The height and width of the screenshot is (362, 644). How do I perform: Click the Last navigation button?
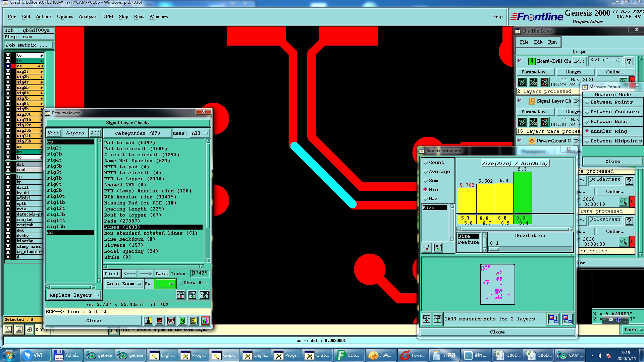point(161,274)
